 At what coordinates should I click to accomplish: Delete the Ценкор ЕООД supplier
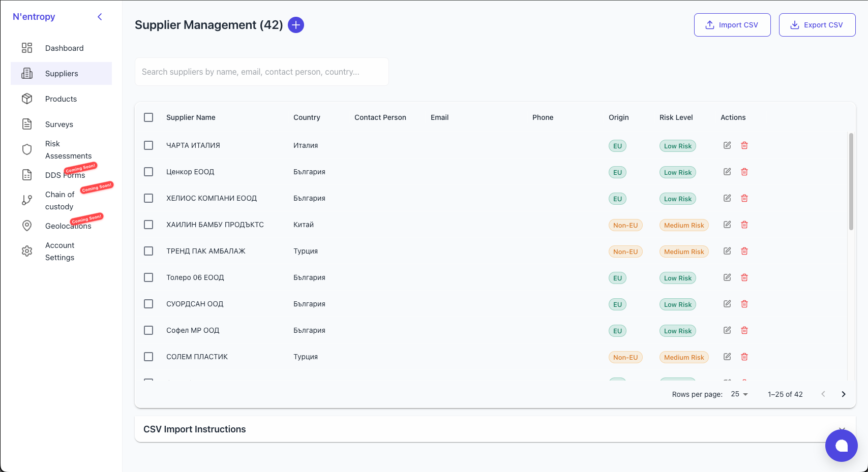(744, 172)
